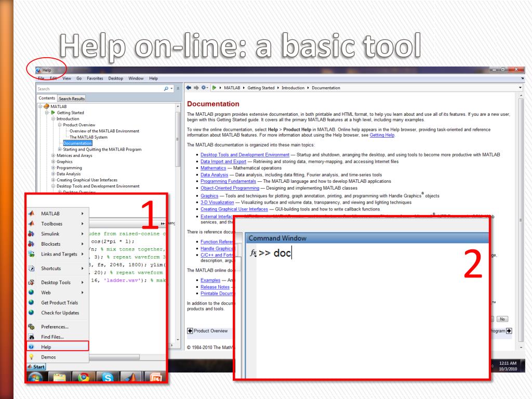Open the 3-D Visualization link
The height and width of the screenshot is (399, 532).
pyautogui.click(x=217, y=202)
